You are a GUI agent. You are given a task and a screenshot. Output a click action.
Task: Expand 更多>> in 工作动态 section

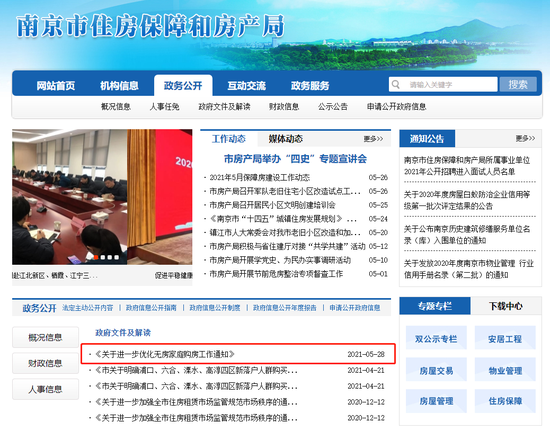373,139
